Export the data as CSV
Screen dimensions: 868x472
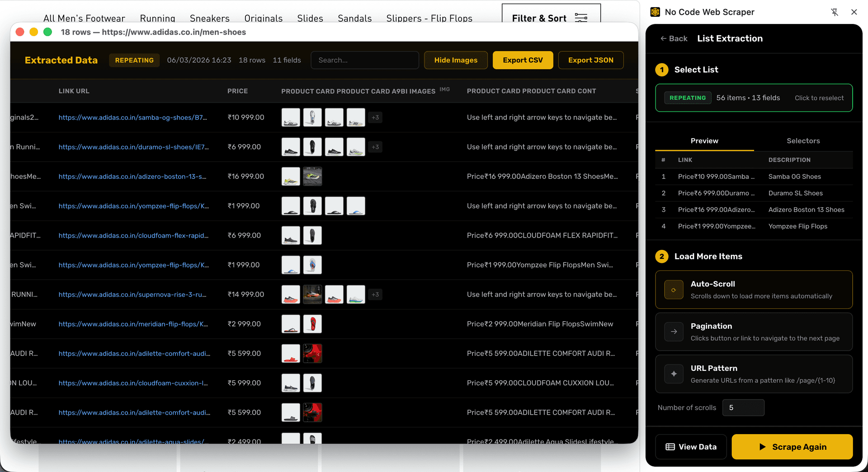[523, 60]
